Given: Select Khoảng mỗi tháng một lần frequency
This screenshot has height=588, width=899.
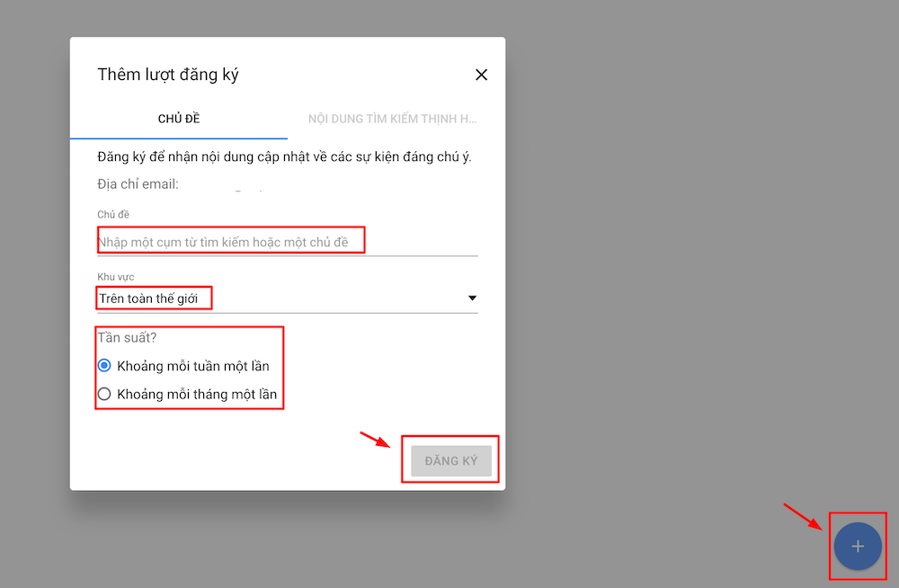Looking at the screenshot, I should tap(104, 394).
